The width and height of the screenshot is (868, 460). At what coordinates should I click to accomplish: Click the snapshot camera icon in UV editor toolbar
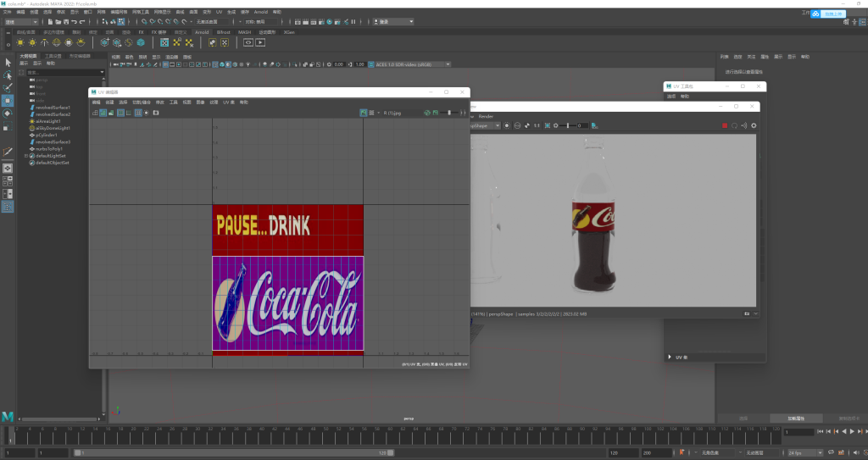point(156,113)
